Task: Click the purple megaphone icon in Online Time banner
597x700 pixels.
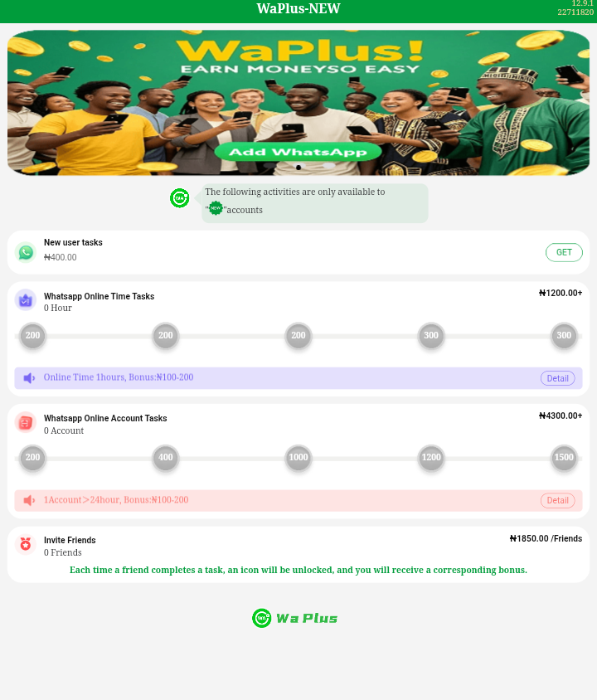Action: point(29,378)
